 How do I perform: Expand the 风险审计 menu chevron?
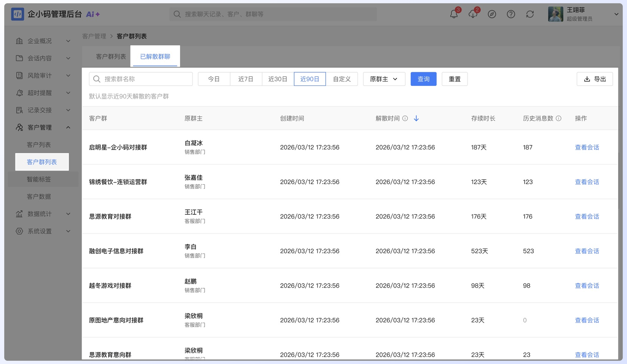pos(68,75)
